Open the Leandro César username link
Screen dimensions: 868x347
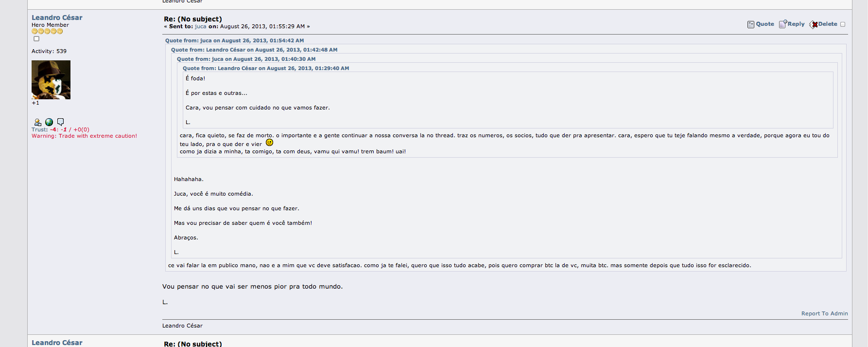pyautogui.click(x=57, y=18)
